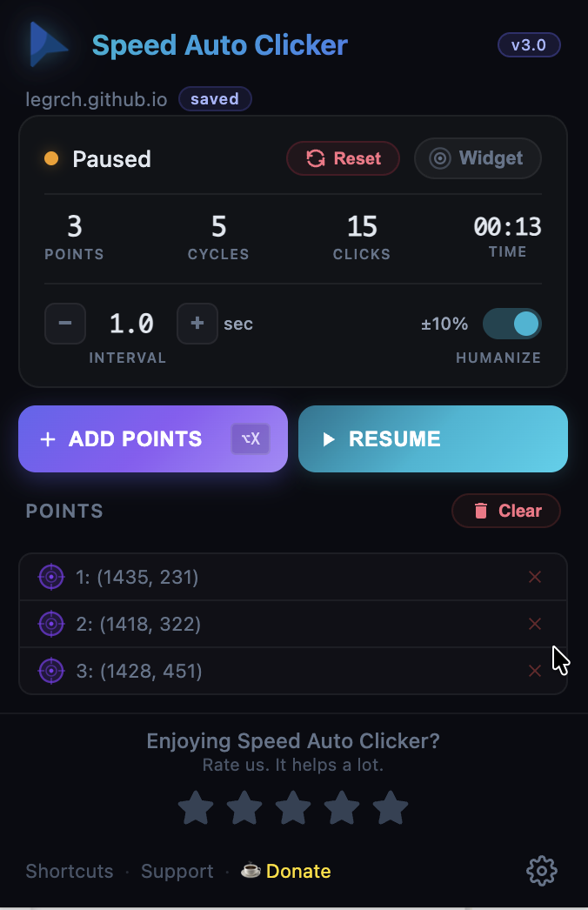
Task: Select the crosshair icon beside point 1
Action: (51, 577)
